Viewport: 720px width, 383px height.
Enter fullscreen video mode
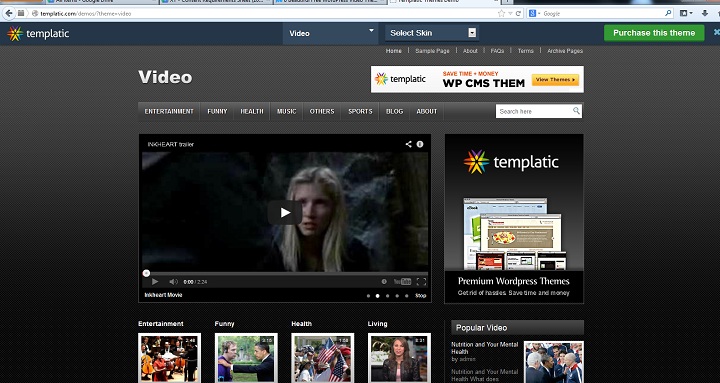(421, 282)
